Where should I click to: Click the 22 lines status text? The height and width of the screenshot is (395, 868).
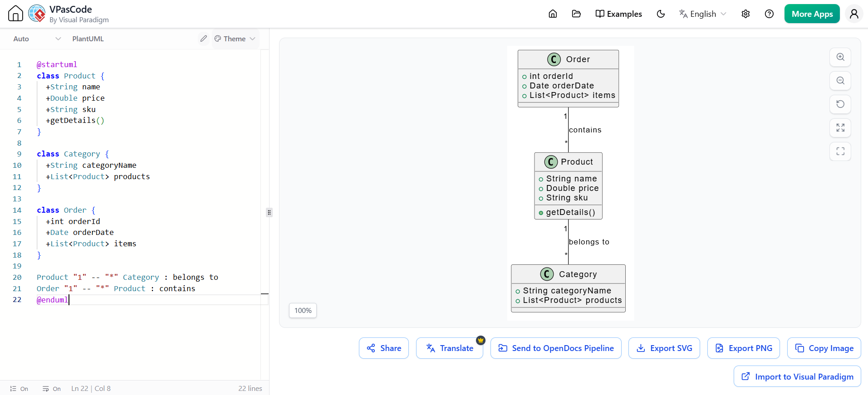[x=250, y=389]
